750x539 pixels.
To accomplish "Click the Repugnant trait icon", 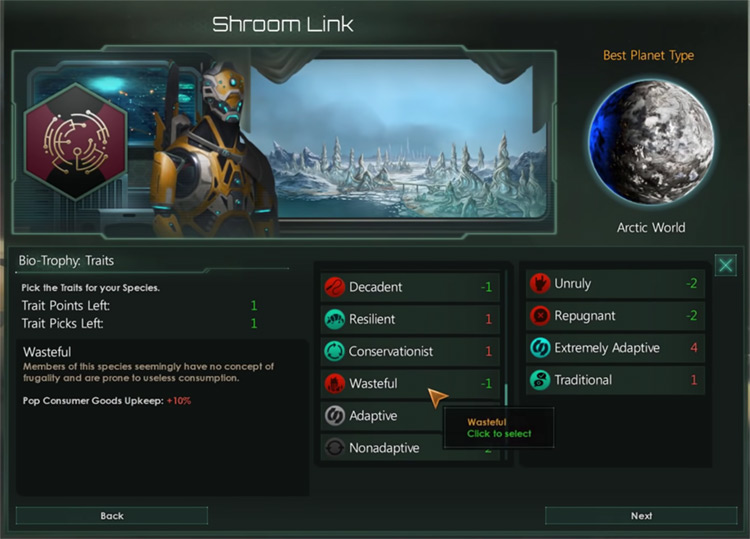I will pyautogui.click(x=540, y=316).
